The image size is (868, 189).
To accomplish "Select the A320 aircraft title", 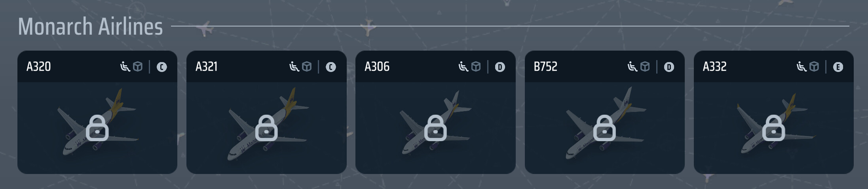I will point(38,66).
